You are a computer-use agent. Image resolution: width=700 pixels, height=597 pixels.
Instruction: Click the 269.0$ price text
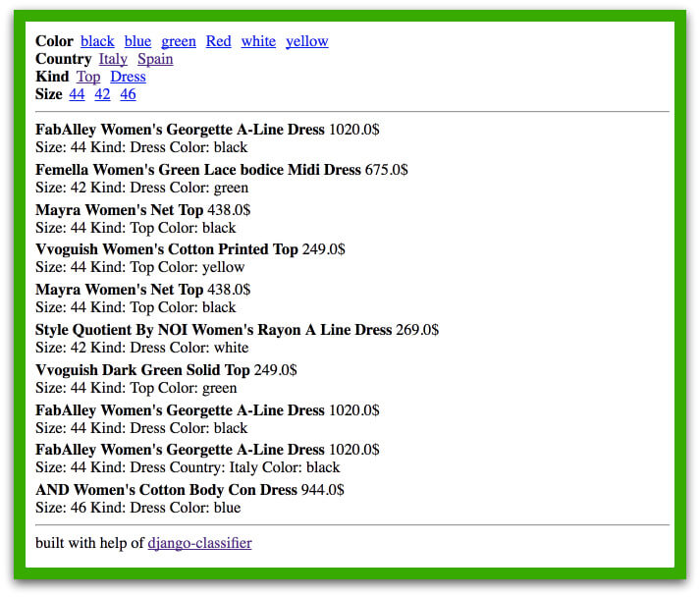[417, 330]
